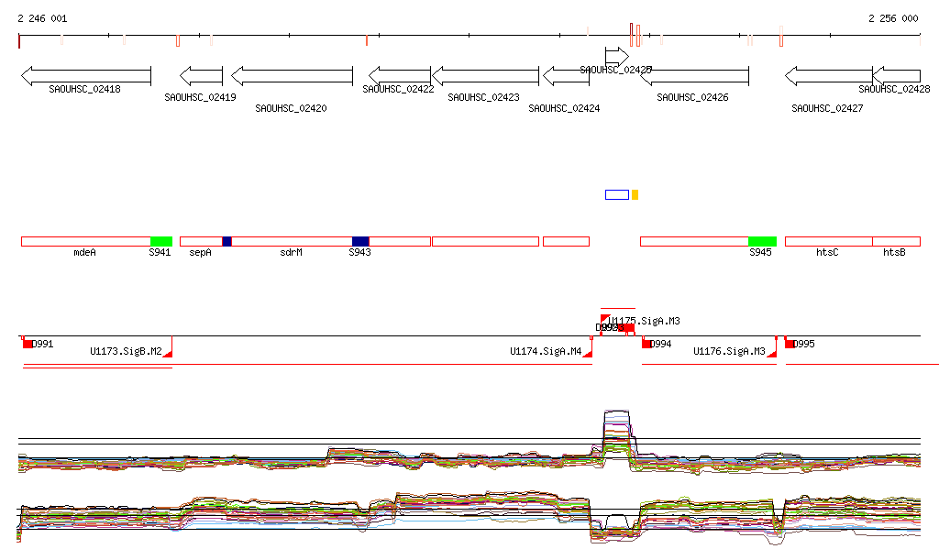Select the SAOUHSC_02423 gene arrow
Screen dimensions: 939x560
point(486,76)
